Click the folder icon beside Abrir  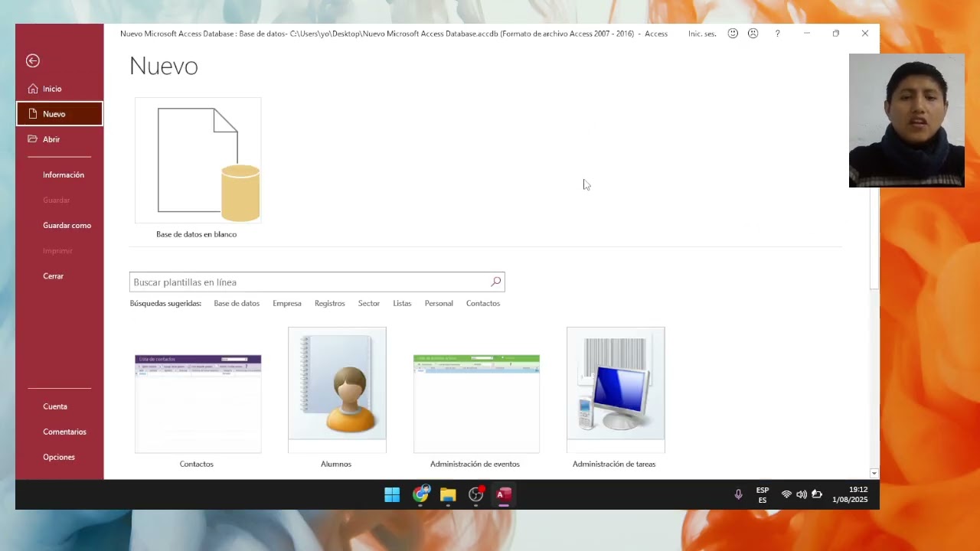pyautogui.click(x=32, y=139)
